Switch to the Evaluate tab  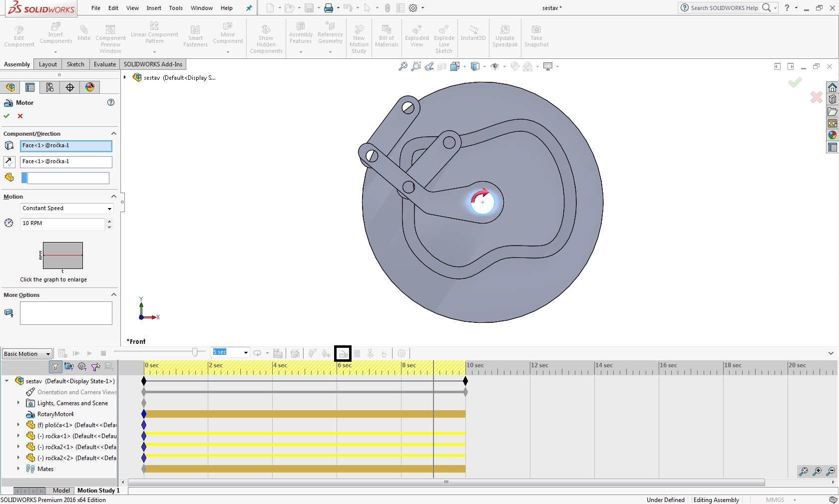click(x=105, y=64)
